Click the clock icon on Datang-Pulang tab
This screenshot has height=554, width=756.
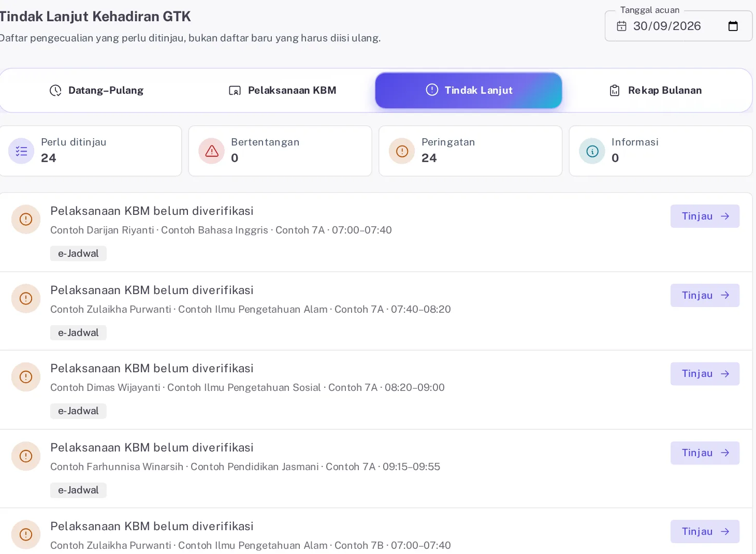click(55, 91)
